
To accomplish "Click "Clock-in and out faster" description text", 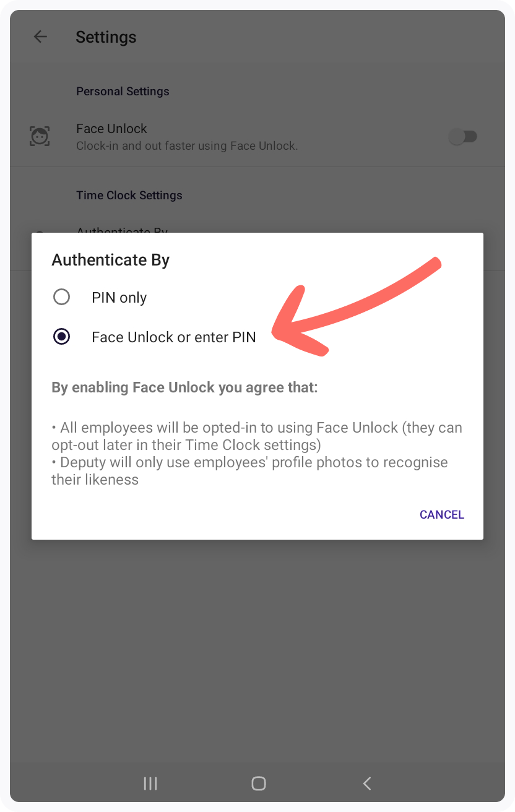I will (x=187, y=147).
